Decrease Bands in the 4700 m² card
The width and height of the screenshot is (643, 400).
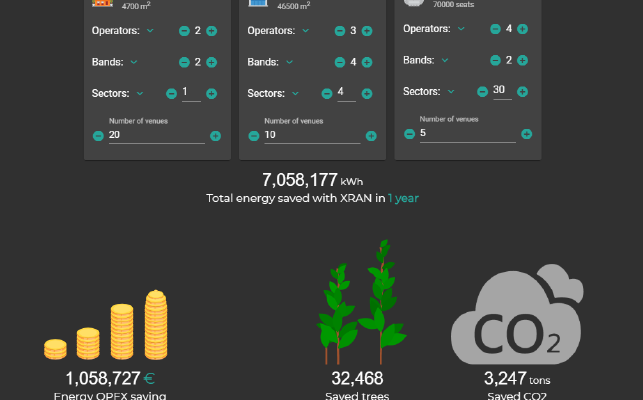184,62
